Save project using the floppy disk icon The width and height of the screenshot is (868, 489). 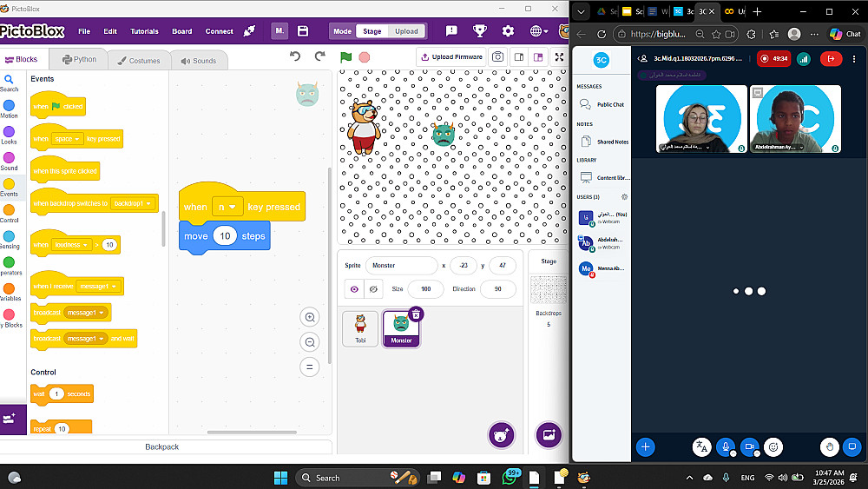click(x=303, y=31)
